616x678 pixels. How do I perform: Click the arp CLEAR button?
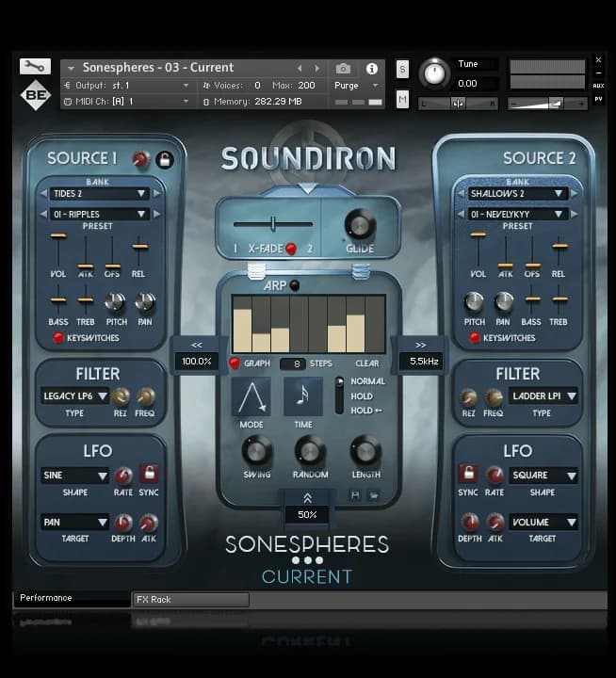367,363
